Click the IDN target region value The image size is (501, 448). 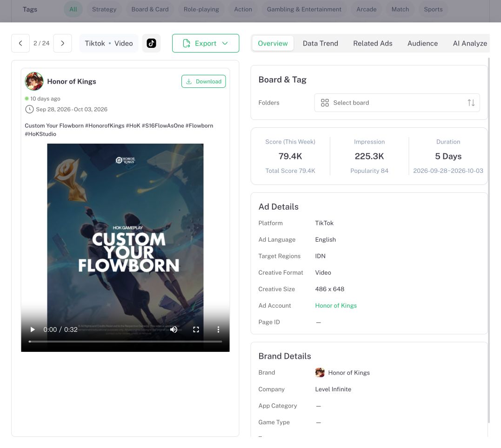click(320, 256)
